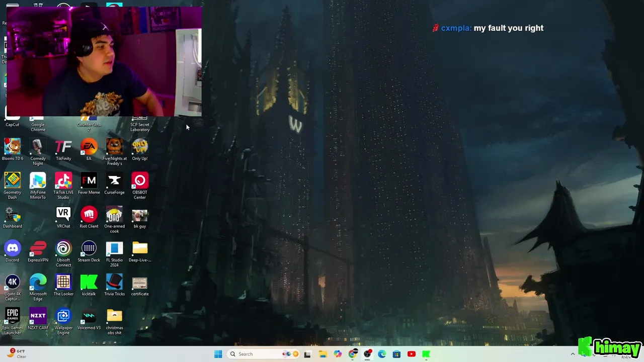Open Task View from the taskbar
Screen dimensions: 644x362
click(x=307, y=354)
